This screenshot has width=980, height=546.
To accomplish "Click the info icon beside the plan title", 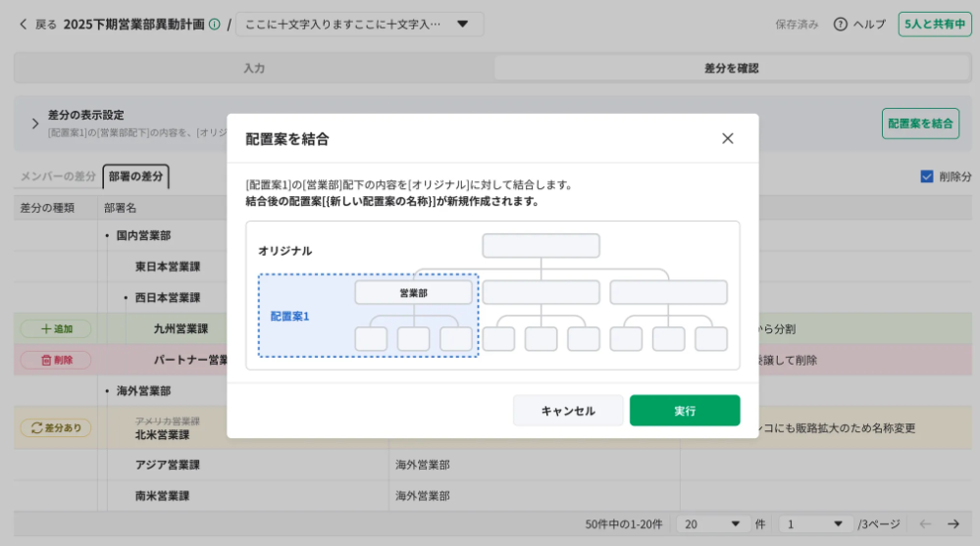I will point(215,25).
